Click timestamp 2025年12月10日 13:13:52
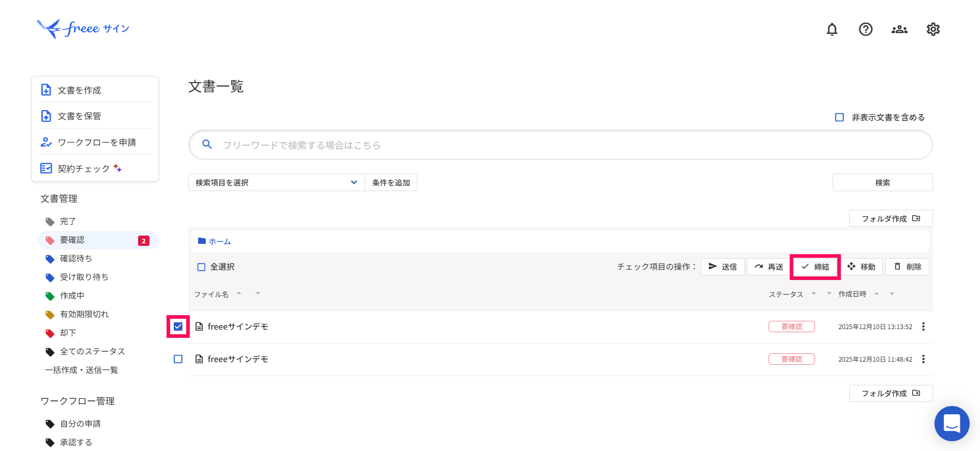 [x=875, y=326]
